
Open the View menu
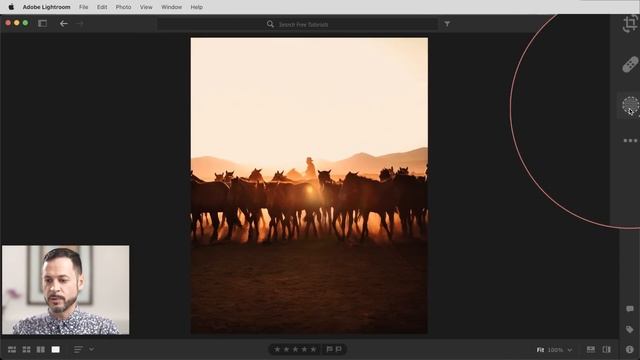tap(146, 7)
